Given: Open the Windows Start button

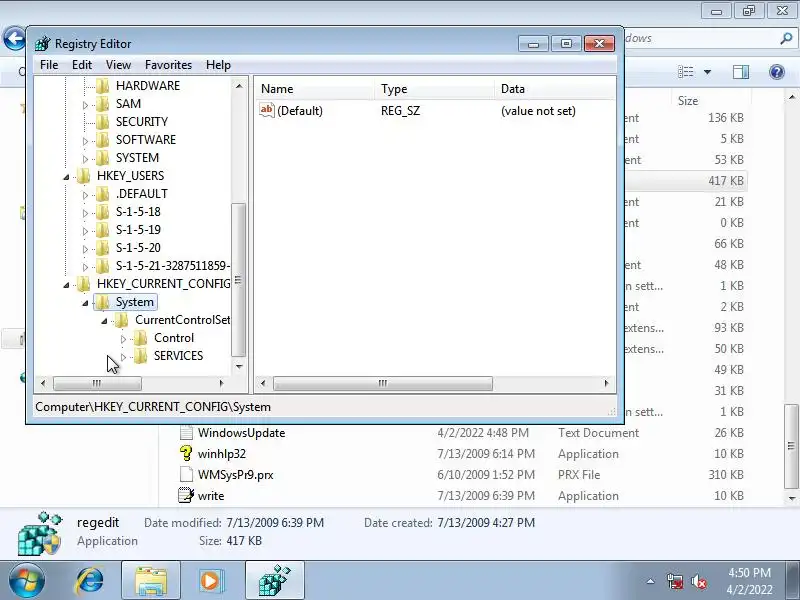Looking at the screenshot, I should pyautogui.click(x=26, y=581).
